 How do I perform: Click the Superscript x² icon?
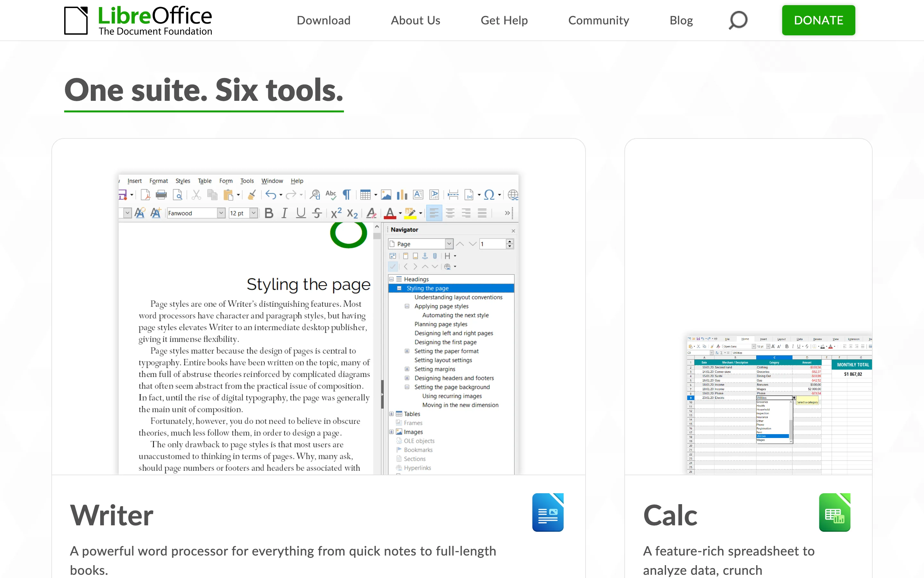click(x=336, y=213)
